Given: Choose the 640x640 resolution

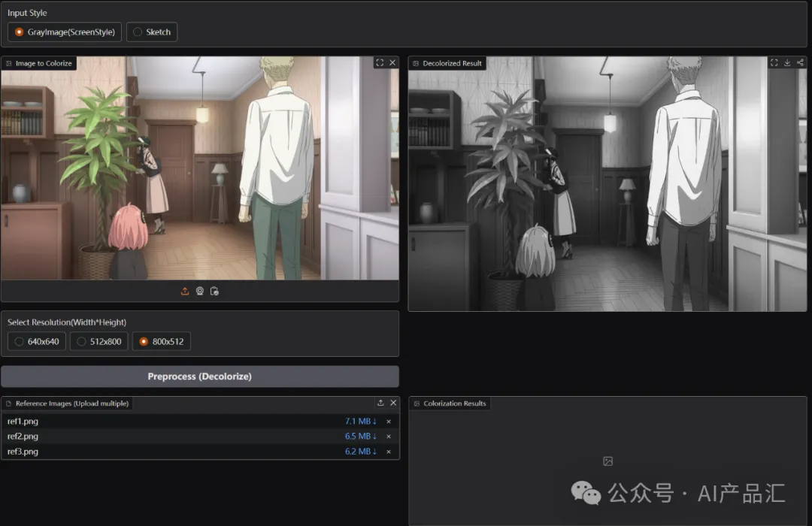Looking at the screenshot, I should pos(37,342).
